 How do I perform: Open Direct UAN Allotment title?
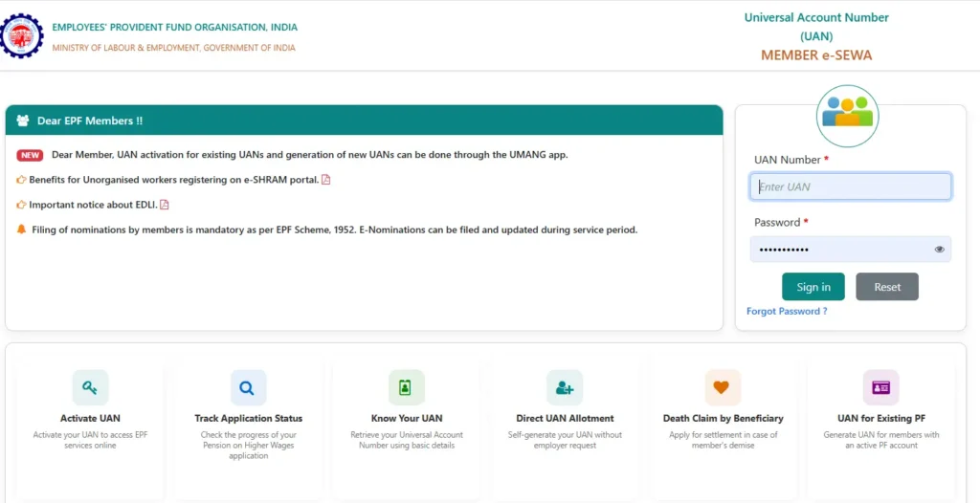pos(565,418)
